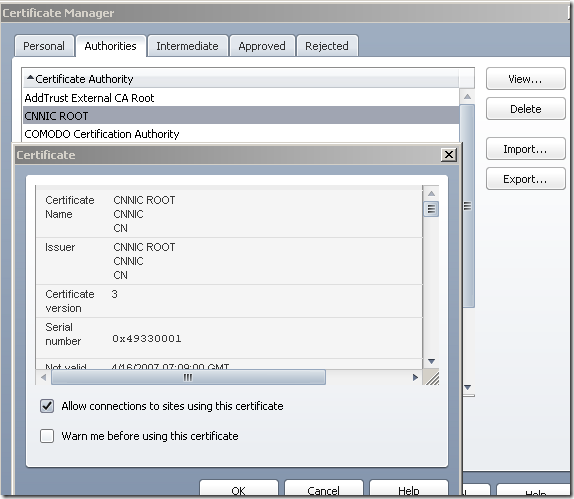
Task: Switch to the Rejected tab
Action: 327,46
